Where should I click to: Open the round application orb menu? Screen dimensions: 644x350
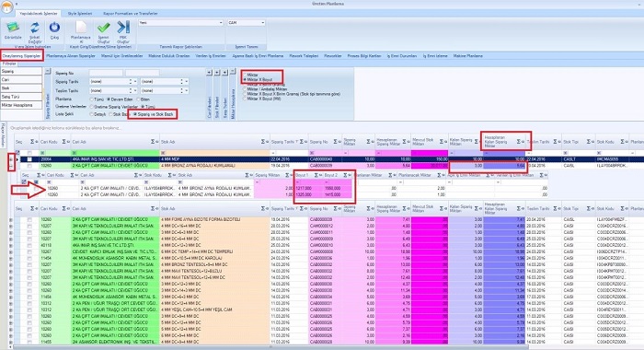point(7,6)
